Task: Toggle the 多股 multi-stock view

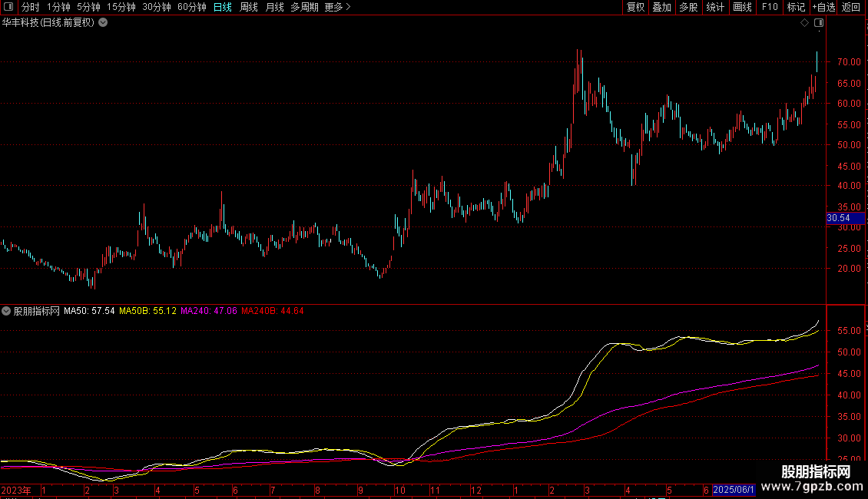Action: (688, 7)
